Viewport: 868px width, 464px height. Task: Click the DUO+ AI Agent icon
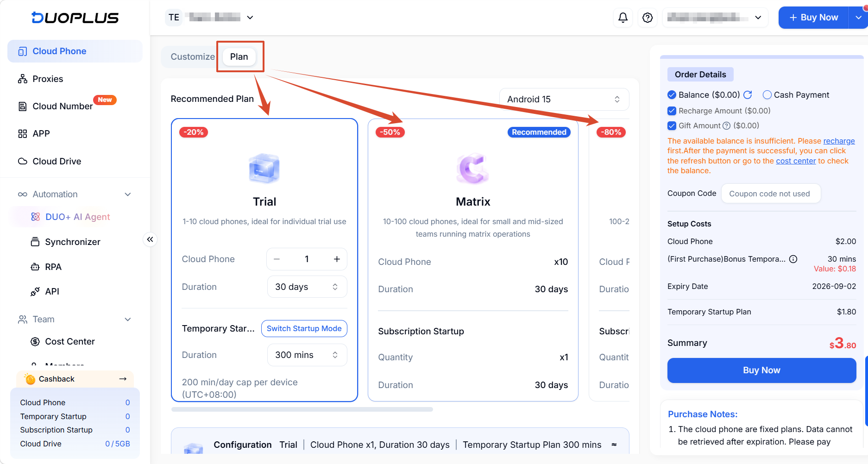tap(35, 217)
